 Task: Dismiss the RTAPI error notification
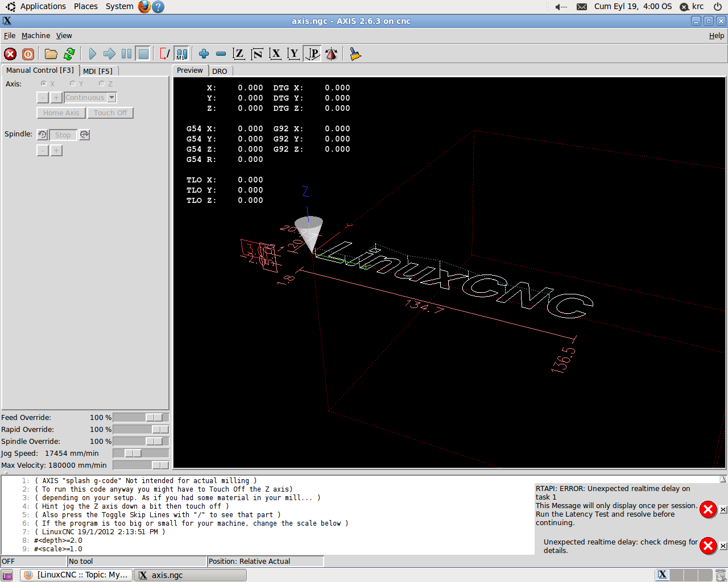coord(723,510)
